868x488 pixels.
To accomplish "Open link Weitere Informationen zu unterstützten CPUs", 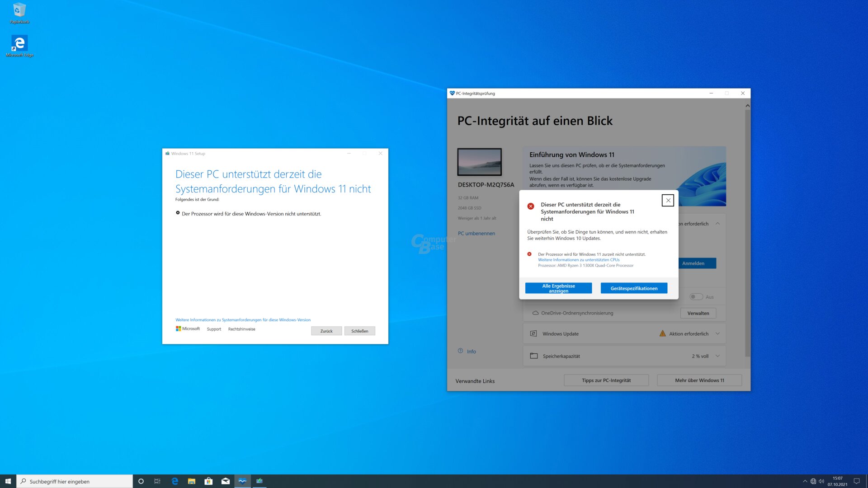I will (x=579, y=260).
